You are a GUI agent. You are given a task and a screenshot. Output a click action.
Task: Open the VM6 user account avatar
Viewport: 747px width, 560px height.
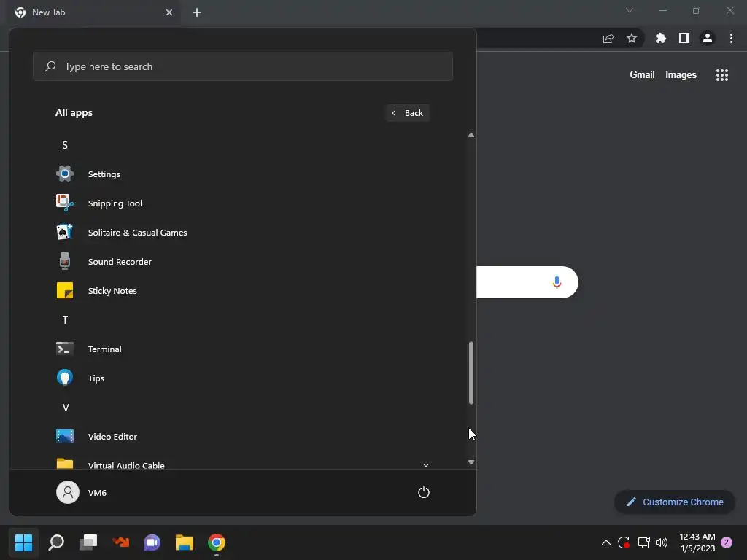(68, 492)
